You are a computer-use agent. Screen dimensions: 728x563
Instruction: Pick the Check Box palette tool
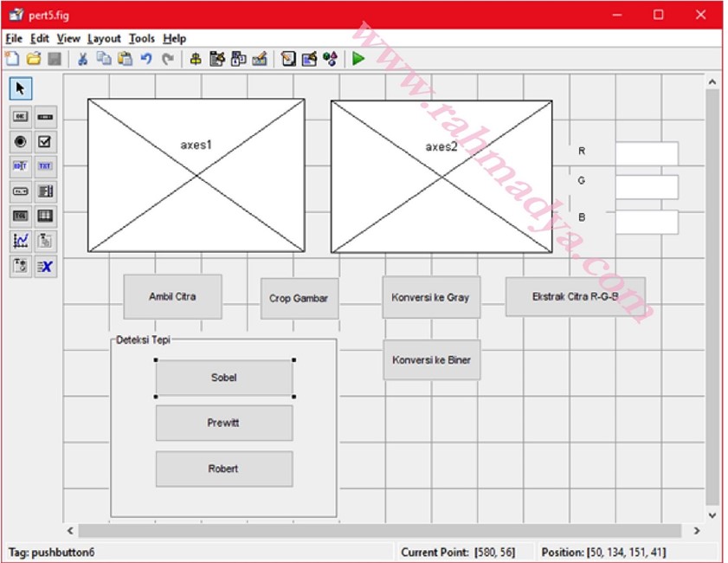[x=46, y=141]
